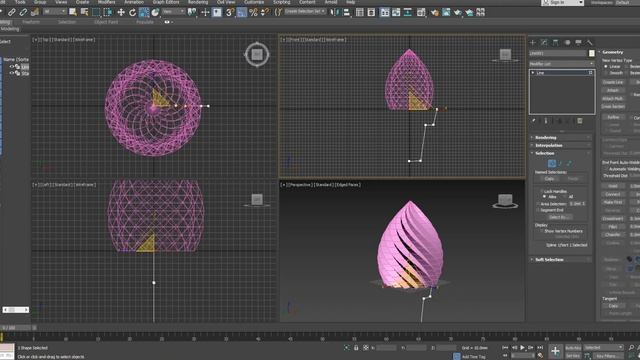Click the Mirror tool icon
Image resolution: width=640 pixels, height=360 pixels.
pyautogui.click(x=335, y=13)
